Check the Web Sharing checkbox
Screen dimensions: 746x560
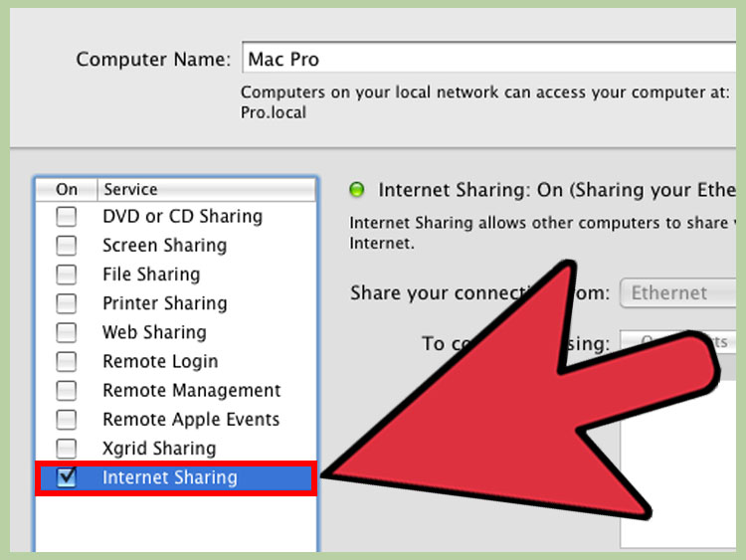point(66,332)
